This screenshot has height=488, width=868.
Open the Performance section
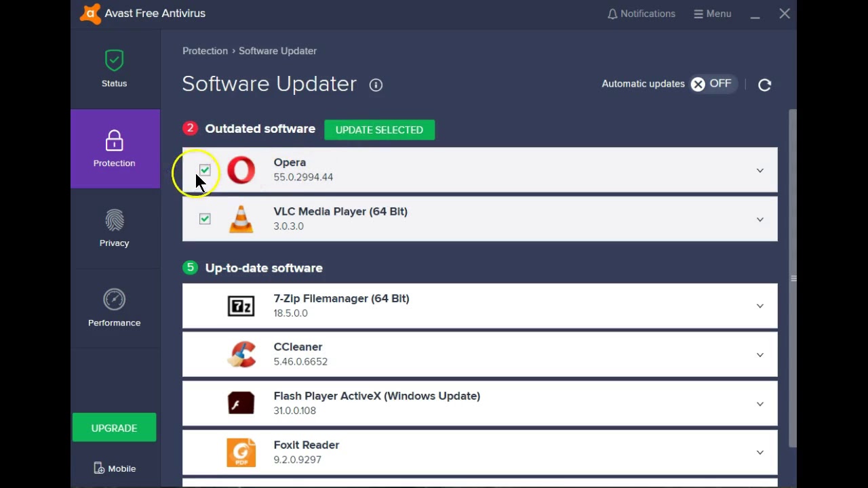(x=114, y=308)
